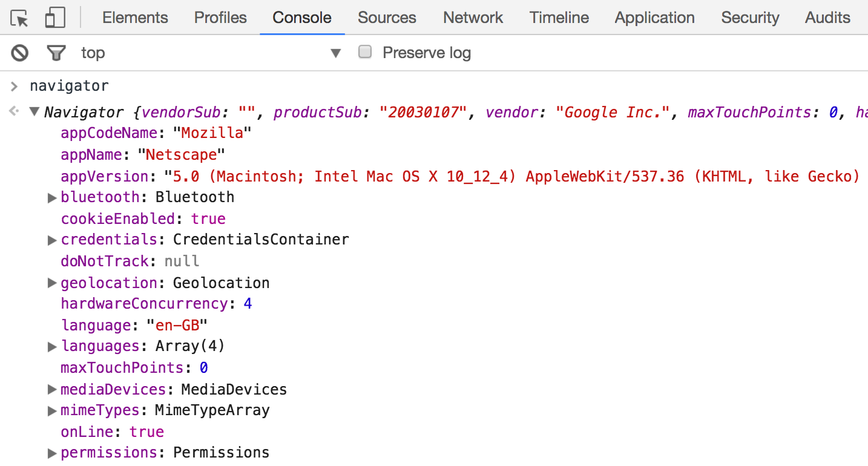Screen dimensions: 868x466
Task: Expand the geolocation property
Action: point(52,283)
